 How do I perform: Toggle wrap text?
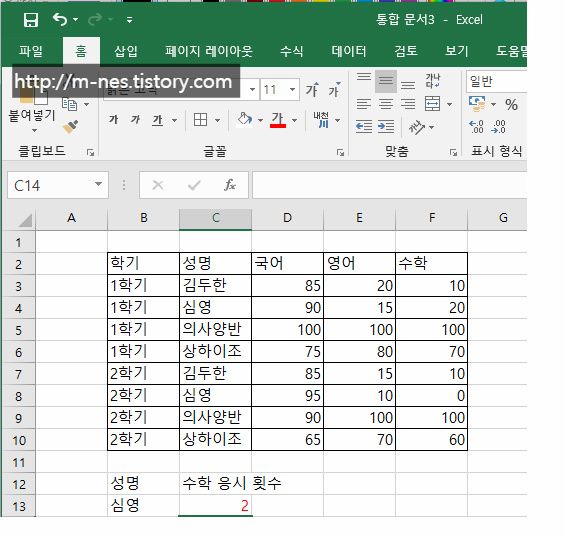click(x=432, y=81)
